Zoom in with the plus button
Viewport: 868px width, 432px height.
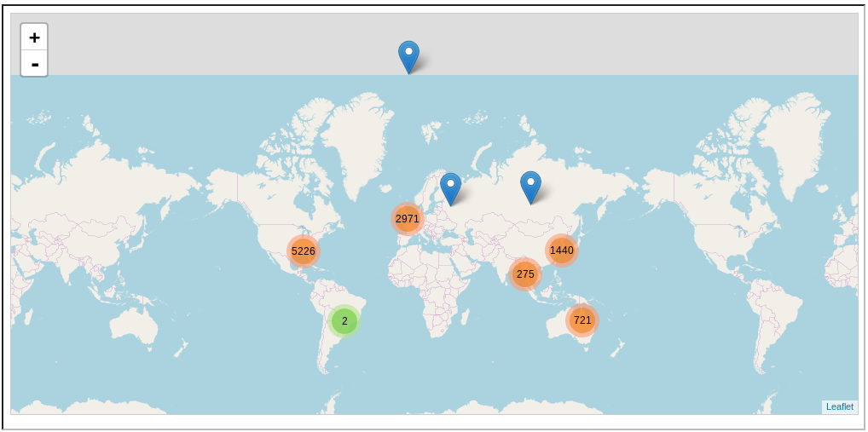[34, 37]
